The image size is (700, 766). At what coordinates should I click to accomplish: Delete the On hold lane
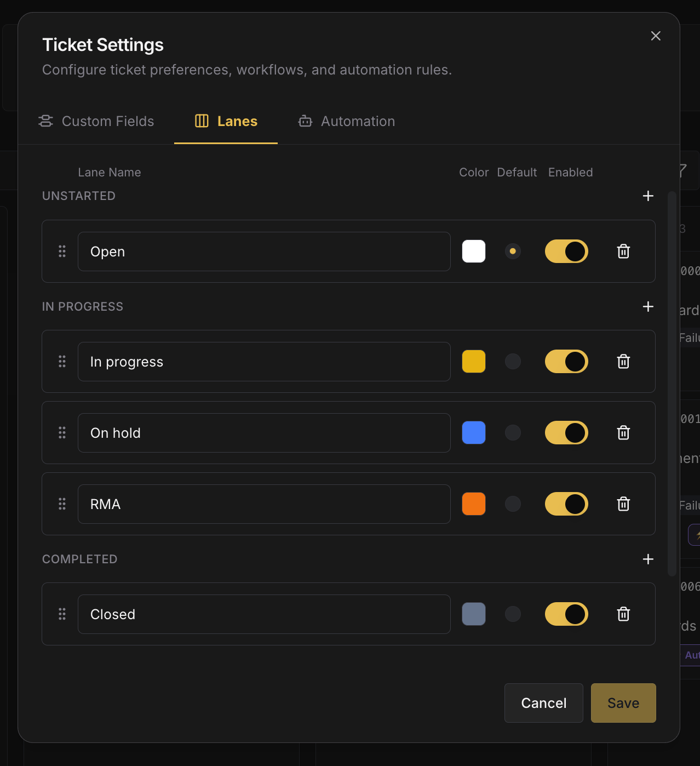coord(623,433)
